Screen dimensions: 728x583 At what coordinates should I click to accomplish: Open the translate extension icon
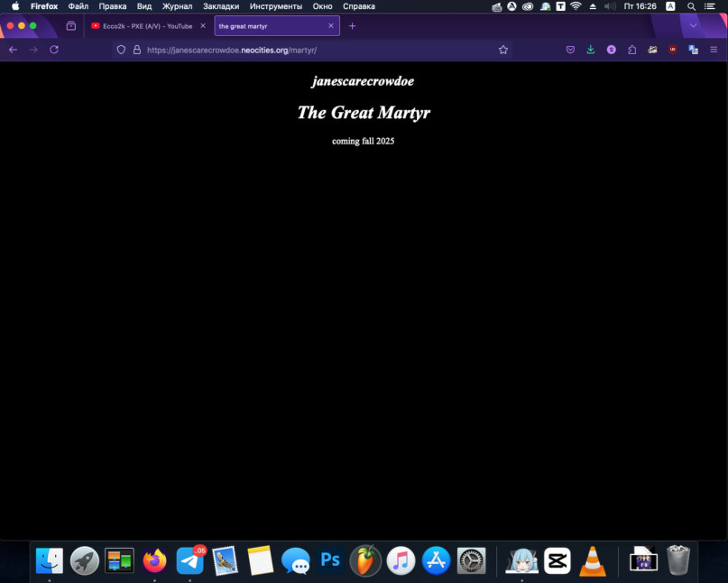pyautogui.click(x=693, y=50)
